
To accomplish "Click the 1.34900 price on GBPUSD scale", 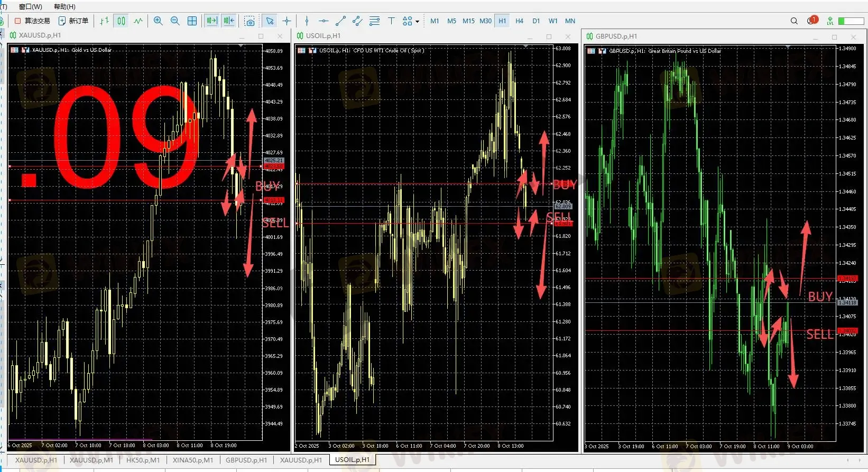I will click(847, 49).
